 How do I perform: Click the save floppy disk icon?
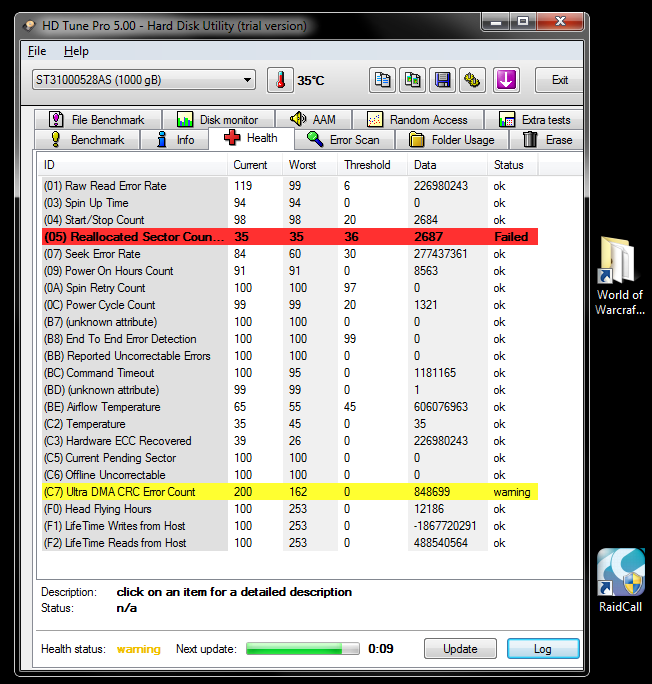coord(442,80)
